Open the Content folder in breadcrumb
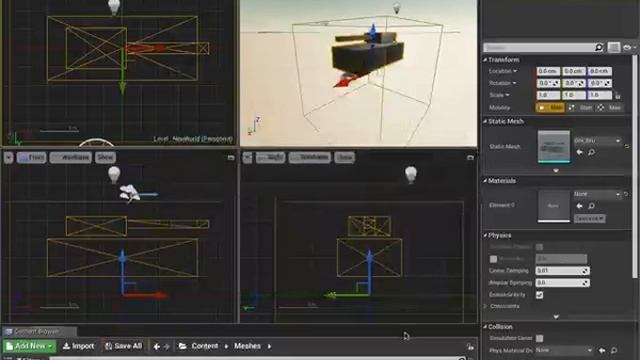Viewport: 640px width, 360px height. [x=204, y=346]
